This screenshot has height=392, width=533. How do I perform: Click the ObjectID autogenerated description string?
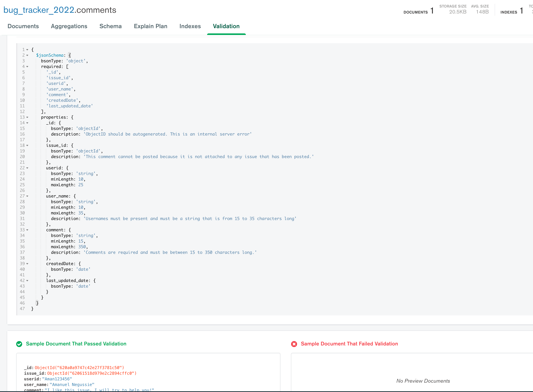[167, 134]
